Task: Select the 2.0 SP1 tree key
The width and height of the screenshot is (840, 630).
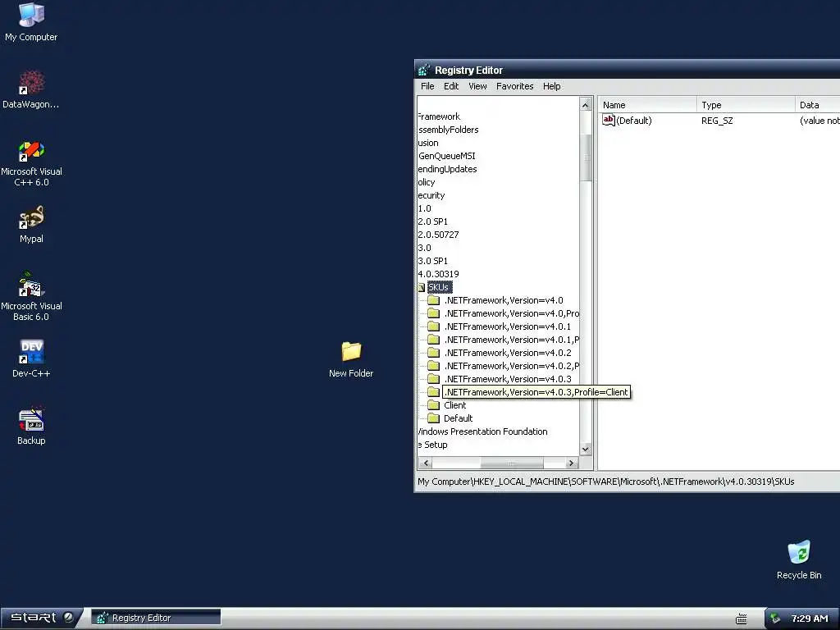Action: point(432,221)
